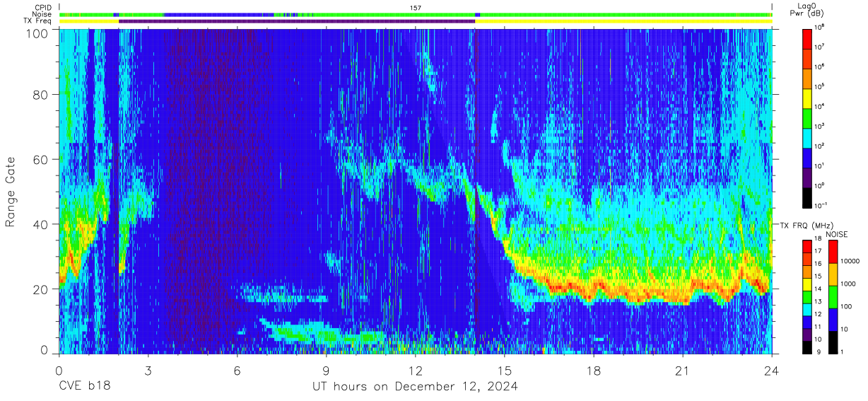Click the 100 label on the NOISE scale
Image resolution: width=868 pixels, height=401 pixels.
(846, 308)
